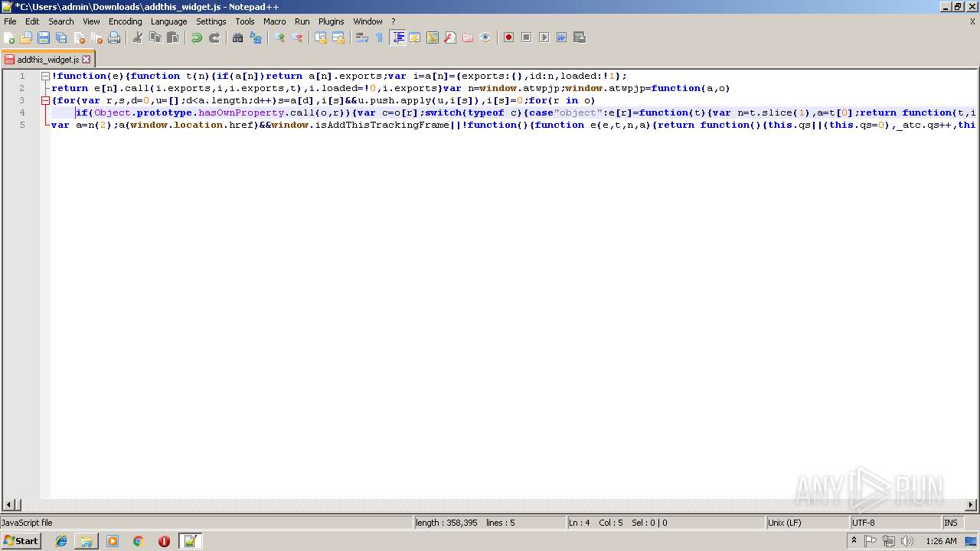Open Folder as Workspace panel
980x551 pixels.
(468, 37)
